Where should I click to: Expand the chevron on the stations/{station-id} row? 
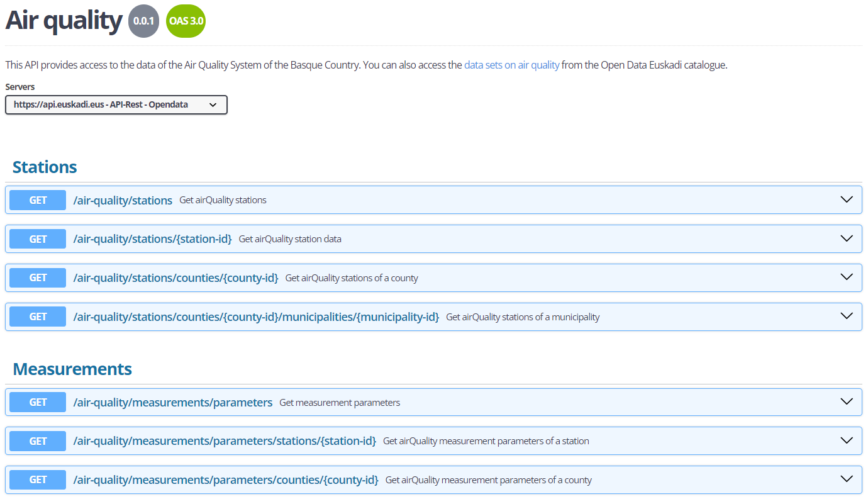click(x=847, y=238)
